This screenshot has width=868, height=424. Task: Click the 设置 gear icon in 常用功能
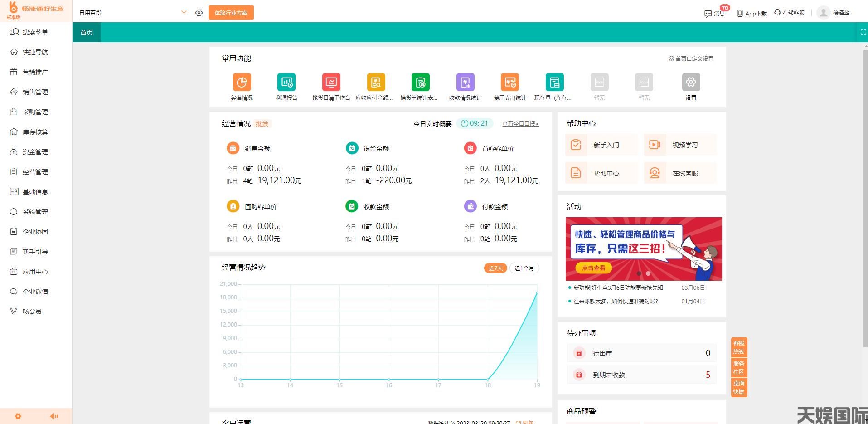tap(691, 82)
